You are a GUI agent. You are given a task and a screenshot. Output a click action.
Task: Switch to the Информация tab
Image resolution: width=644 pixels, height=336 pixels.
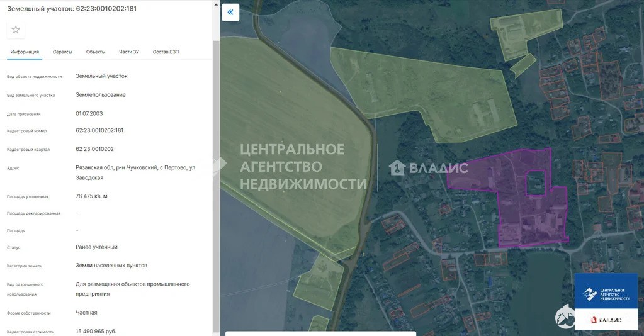click(25, 52)
